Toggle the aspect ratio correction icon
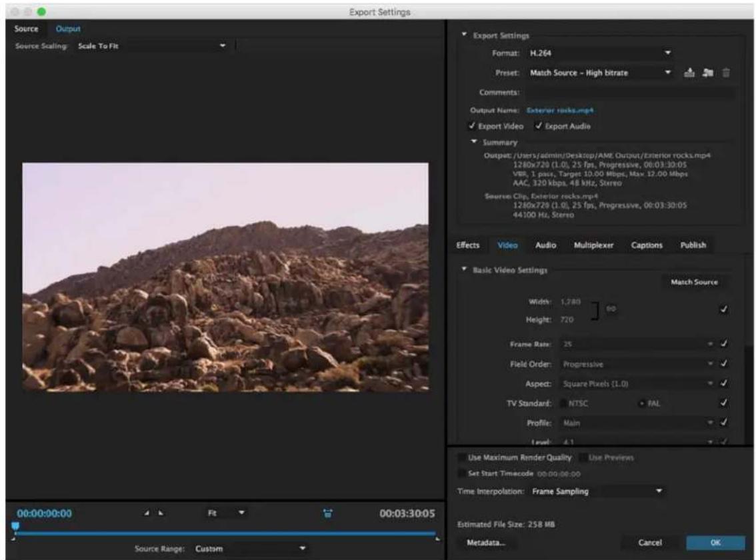This screenshot has width=756, height=560. click(x=328, y=513)
